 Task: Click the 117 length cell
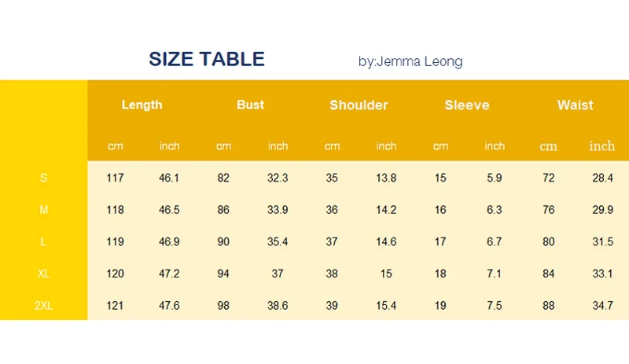click(x=115, y=178)
